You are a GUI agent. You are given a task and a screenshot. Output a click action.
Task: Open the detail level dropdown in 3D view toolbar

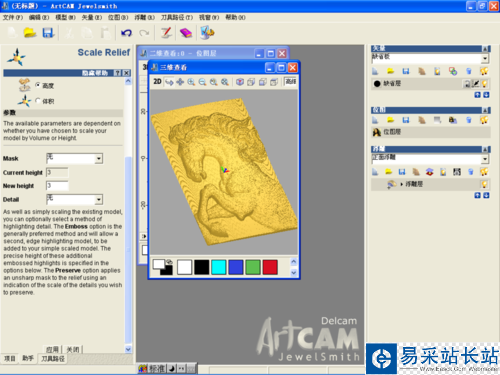290,82
